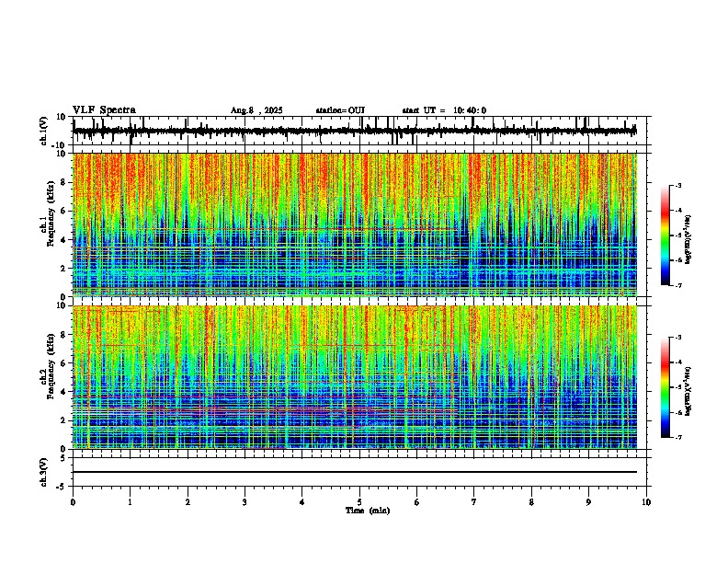Click the 'Time (min)' axis label

[x=368, y=511]
